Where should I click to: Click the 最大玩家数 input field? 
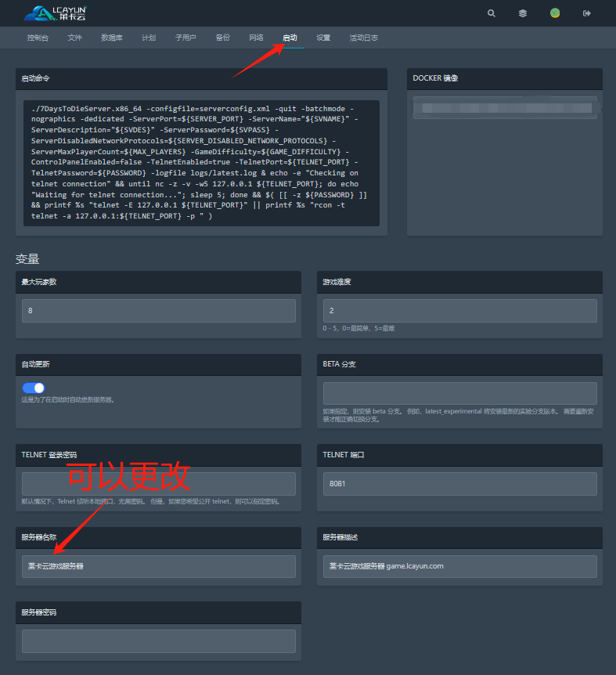[x=159, y=311]
